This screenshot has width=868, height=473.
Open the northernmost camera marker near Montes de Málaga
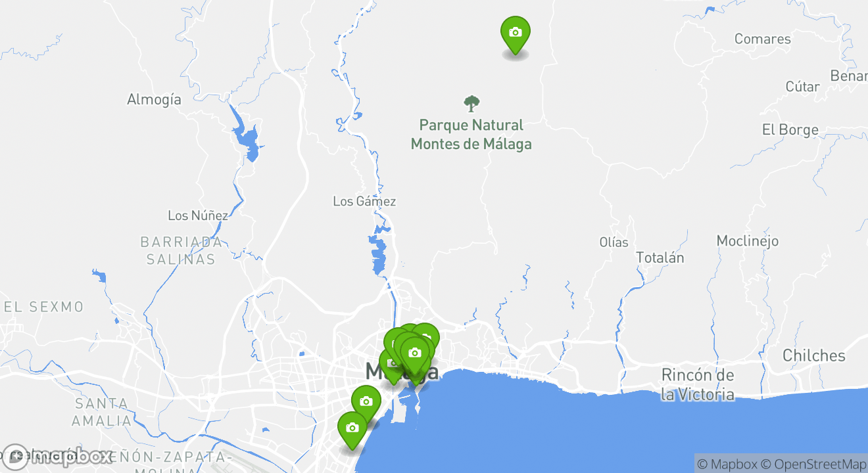(x=515, y=34)
